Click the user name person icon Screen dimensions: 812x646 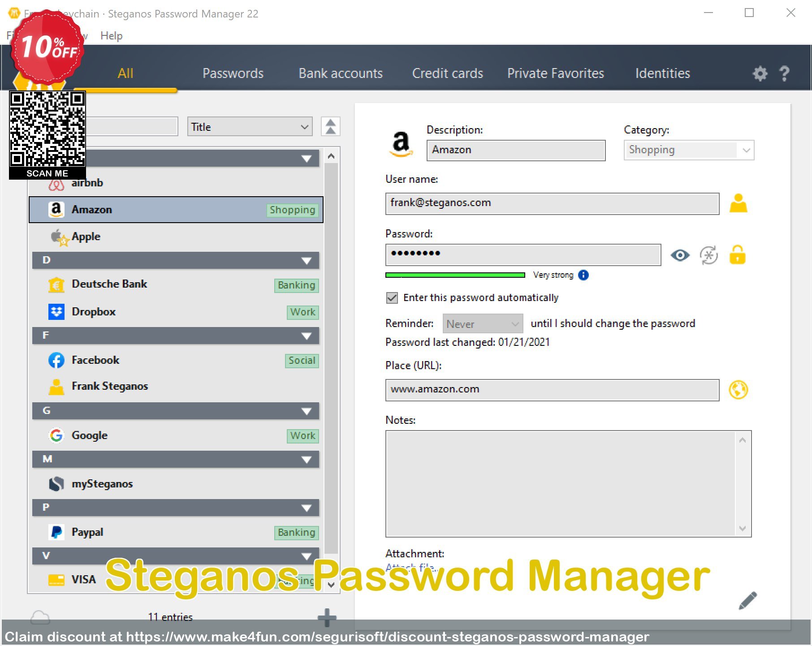(x=738, y=203)
